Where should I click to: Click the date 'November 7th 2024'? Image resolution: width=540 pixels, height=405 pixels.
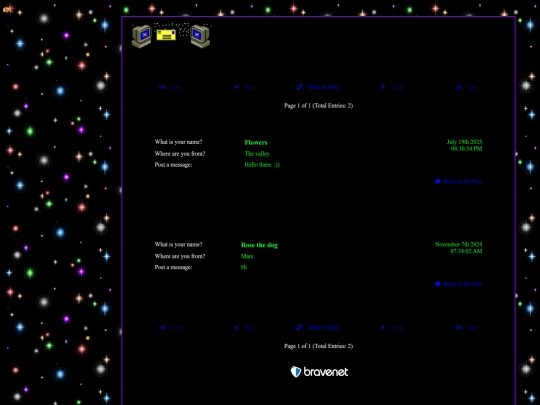tap(458, 245)
